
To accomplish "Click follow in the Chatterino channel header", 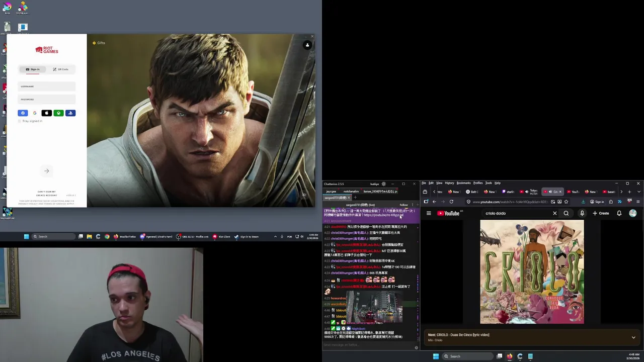I will pos(404,205).
